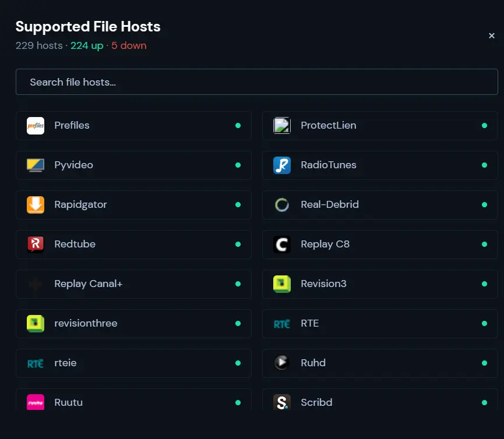Click the Prefiles host logo icon

36,126
